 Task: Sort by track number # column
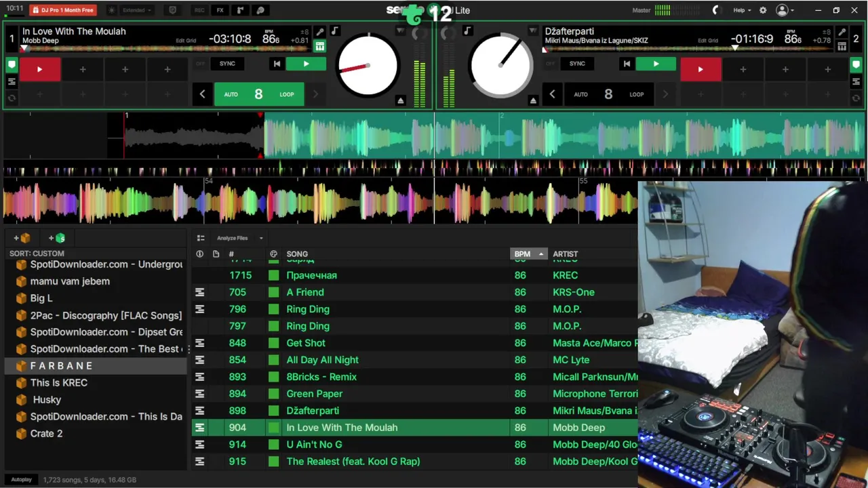pos(231,254)
